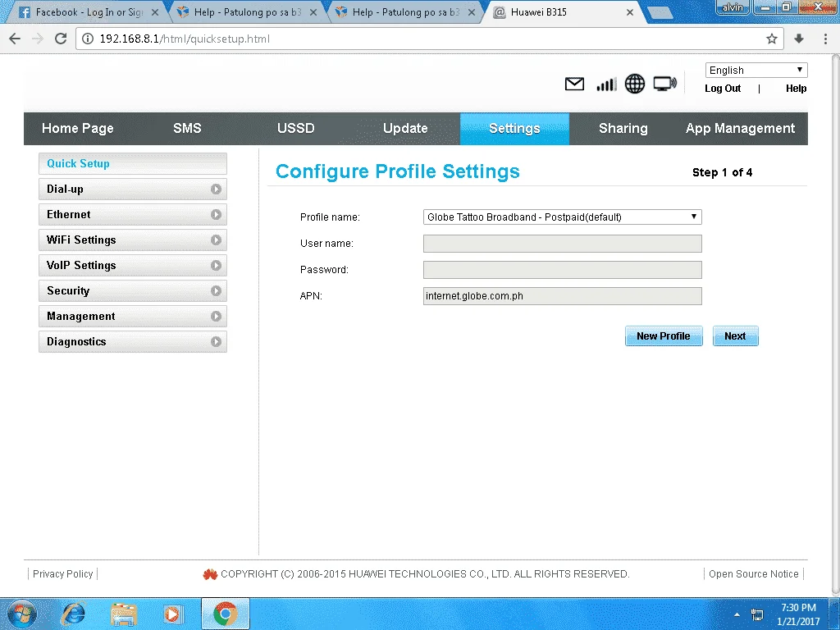Go forward with the browser forward arrow

(38, 39)
